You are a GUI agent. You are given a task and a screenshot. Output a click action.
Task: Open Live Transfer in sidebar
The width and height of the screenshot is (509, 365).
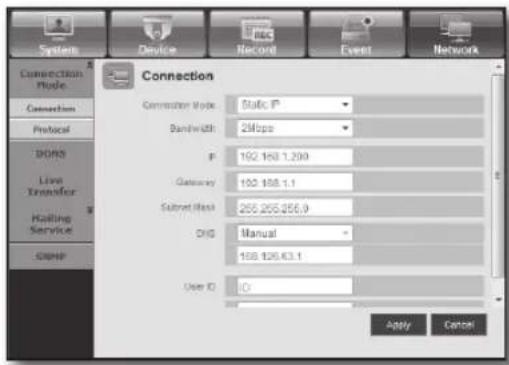(x=51, y=186)
